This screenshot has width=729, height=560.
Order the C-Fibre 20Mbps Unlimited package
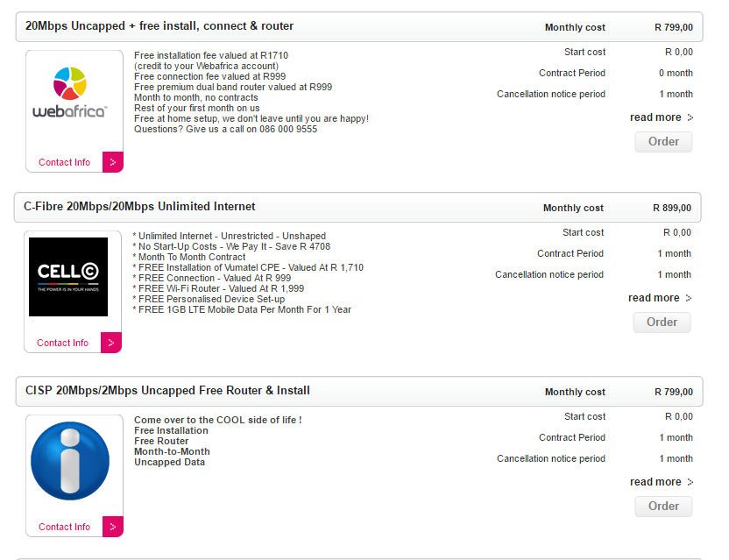pyautogui.click(x=662, y=323)
